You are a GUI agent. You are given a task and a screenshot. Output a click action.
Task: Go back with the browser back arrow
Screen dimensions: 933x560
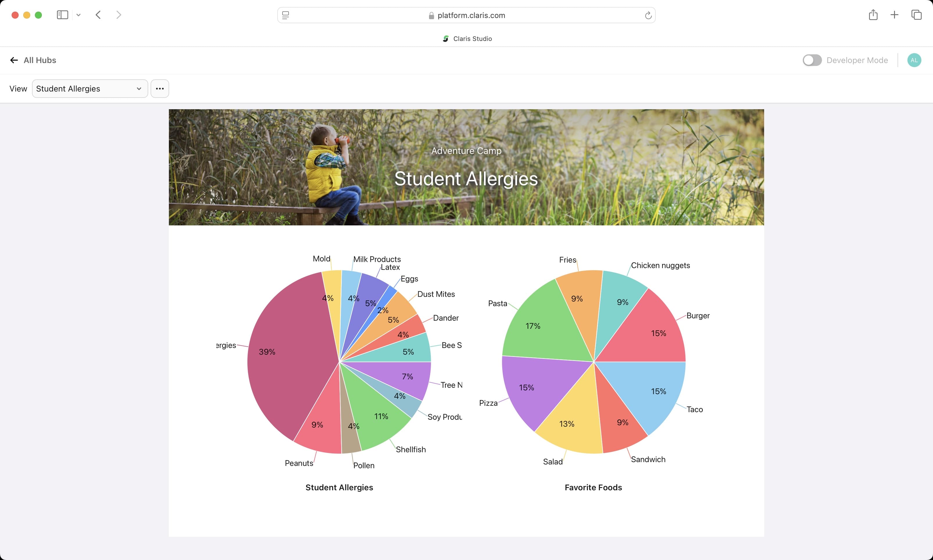coord(98,15)
